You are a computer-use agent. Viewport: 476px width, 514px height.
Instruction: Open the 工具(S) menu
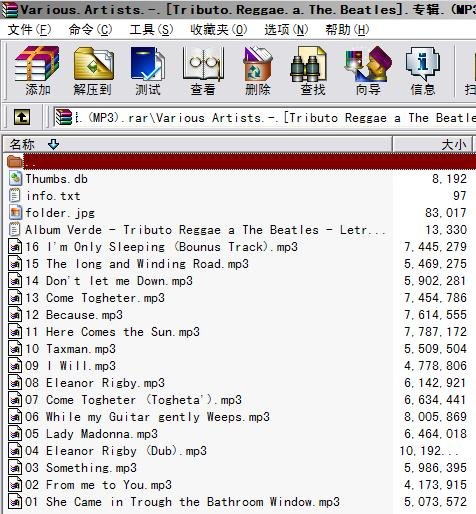(151, 30)
